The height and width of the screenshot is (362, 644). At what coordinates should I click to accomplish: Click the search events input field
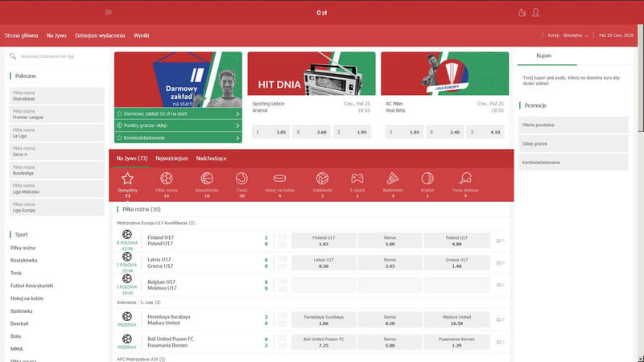pos(56,56)
